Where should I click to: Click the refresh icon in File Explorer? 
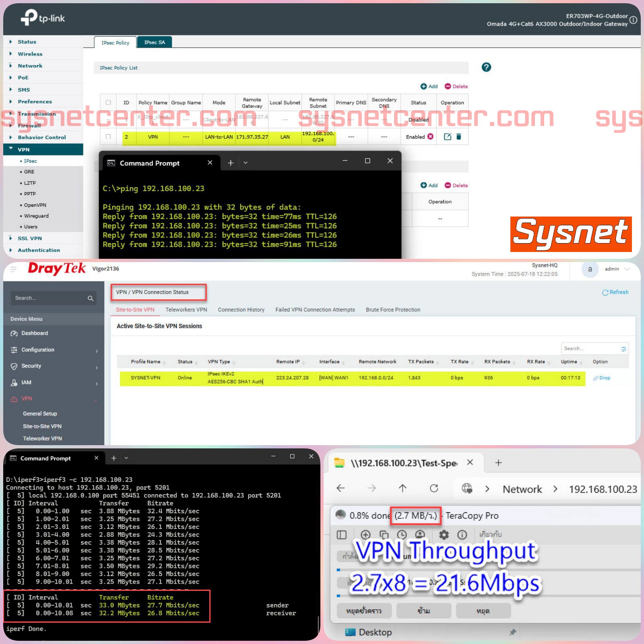(434, 488)
